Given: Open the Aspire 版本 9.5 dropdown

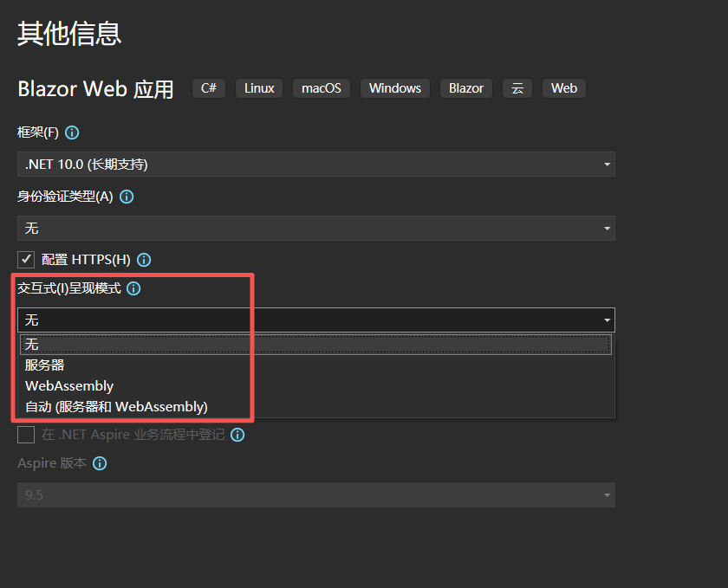Looking at the screenshot, I should [316, 494].
